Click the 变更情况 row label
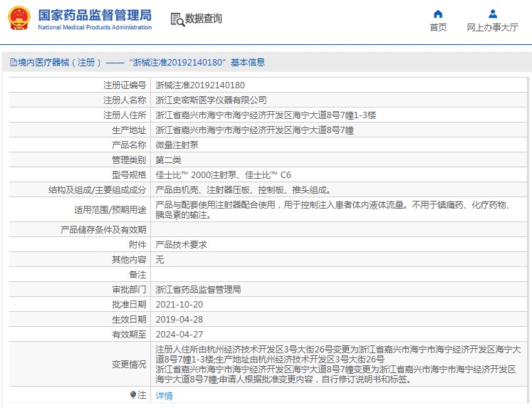532x408 pixels. tap(129, 365)
